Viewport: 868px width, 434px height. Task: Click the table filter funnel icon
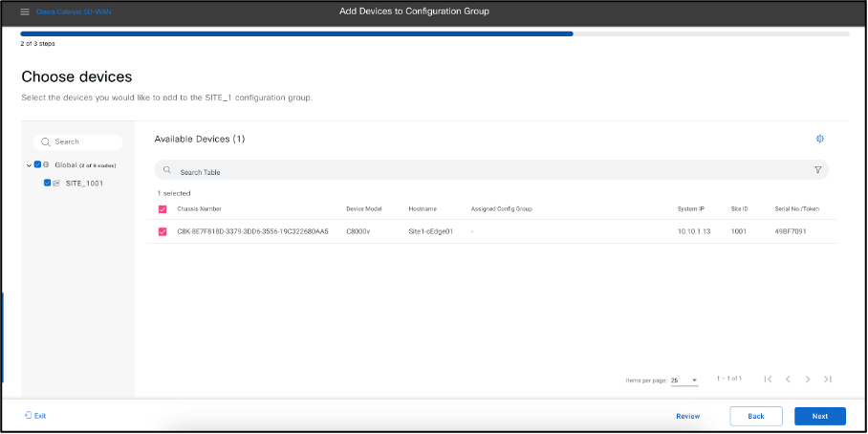817,170
